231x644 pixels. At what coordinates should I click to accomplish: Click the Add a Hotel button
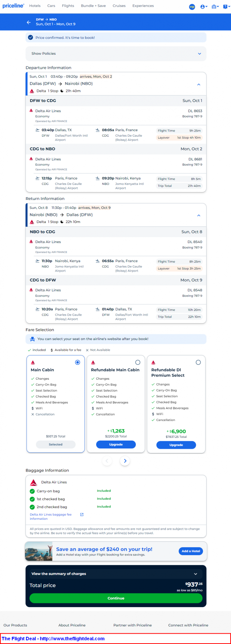coord(191,551)
